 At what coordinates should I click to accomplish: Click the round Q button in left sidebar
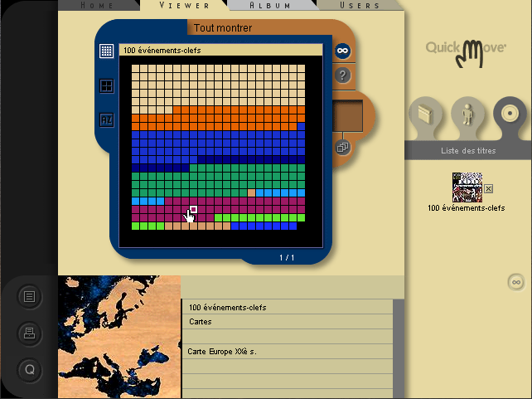tap(30, 368)
